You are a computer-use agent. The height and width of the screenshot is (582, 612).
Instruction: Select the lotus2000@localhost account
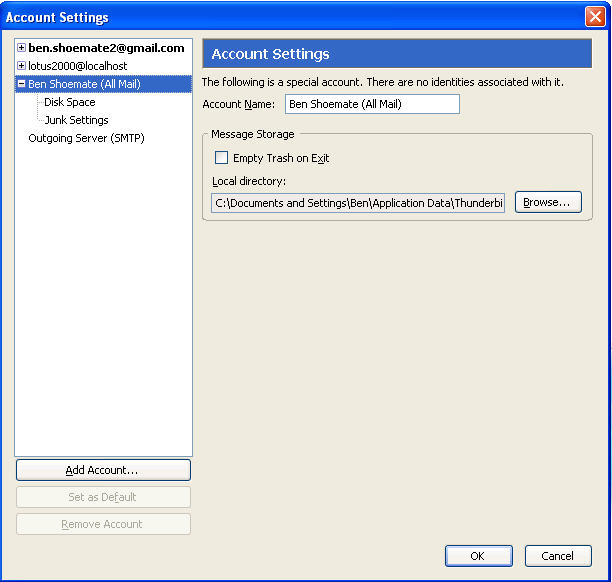pos(77,66)
